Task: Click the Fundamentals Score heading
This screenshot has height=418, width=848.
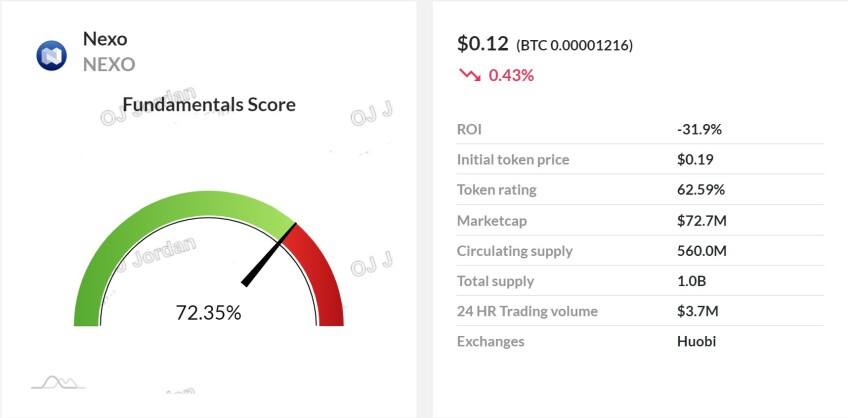Action: tap(209, 104)
